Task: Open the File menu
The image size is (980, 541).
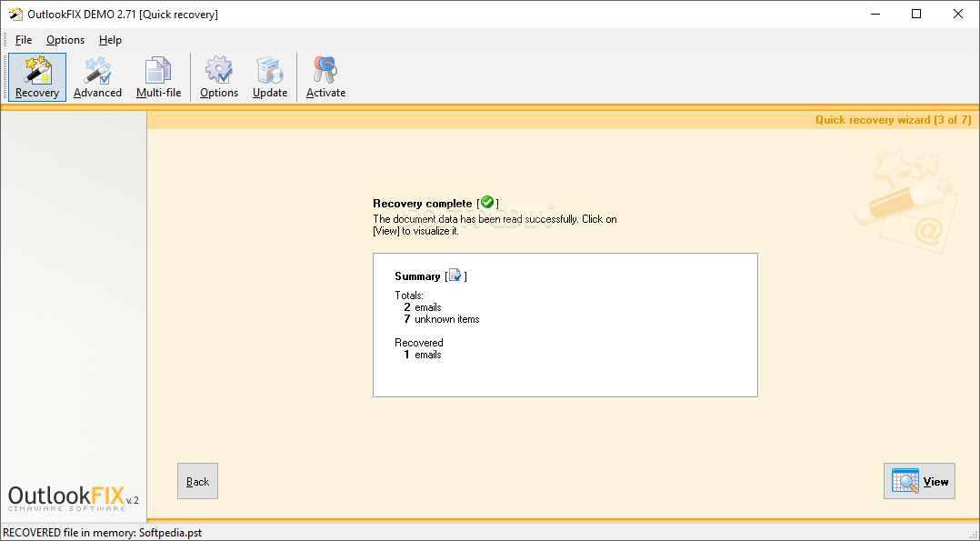Action: click(24, 40)
